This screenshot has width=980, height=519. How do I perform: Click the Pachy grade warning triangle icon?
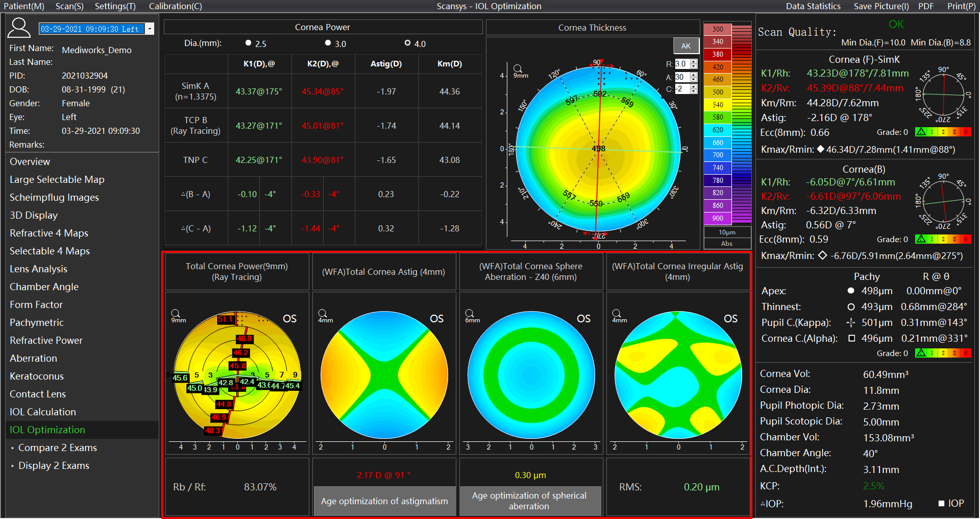pyautogui.click(x=921, y=353)
